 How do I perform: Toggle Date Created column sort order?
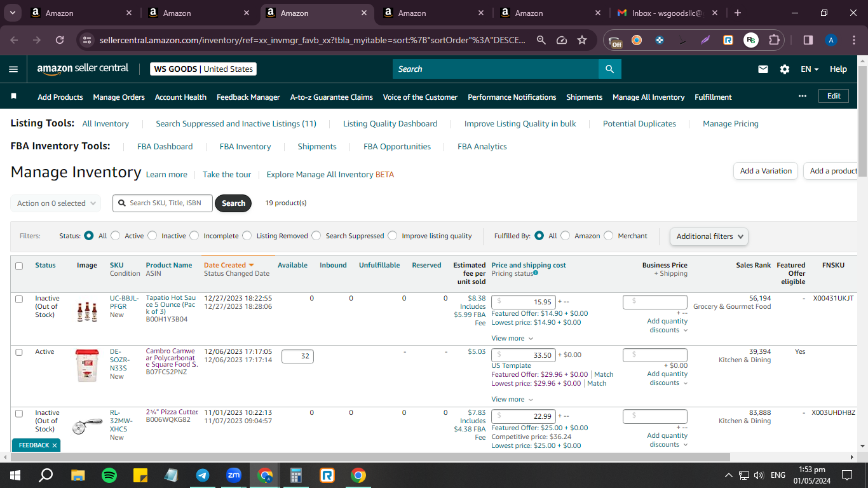[x=229, y=265]
